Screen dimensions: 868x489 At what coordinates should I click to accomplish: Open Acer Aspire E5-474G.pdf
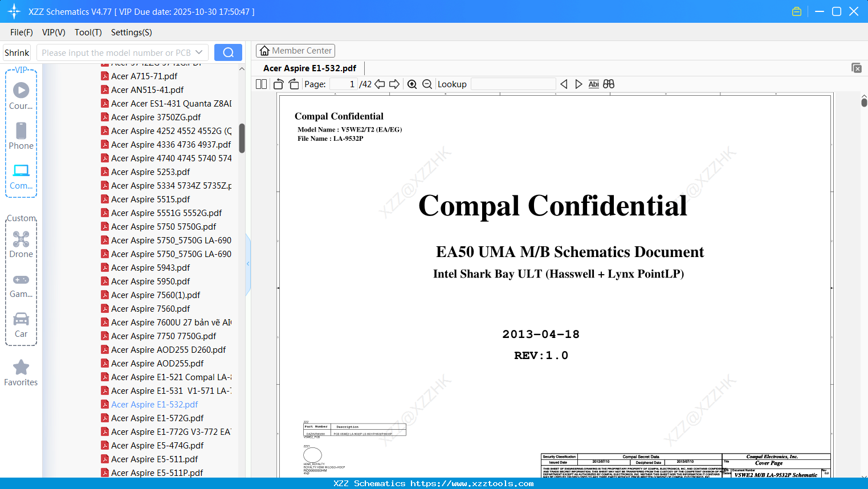click(157, 446)
